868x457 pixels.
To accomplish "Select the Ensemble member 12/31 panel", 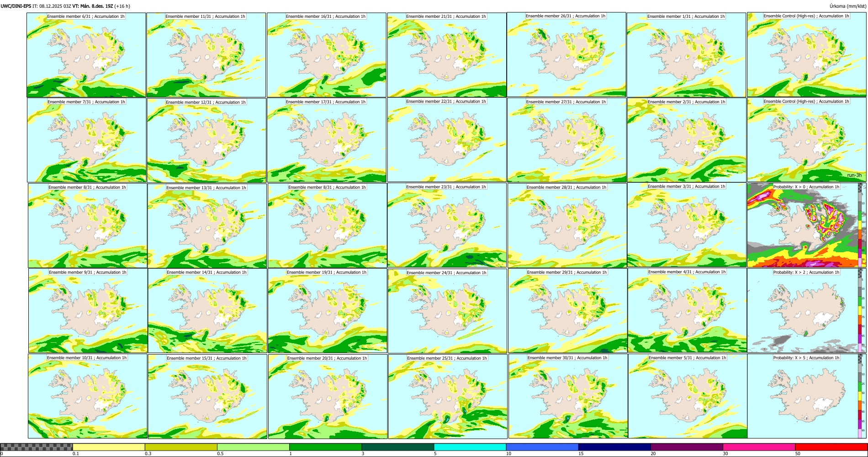I will coord(206,140).
